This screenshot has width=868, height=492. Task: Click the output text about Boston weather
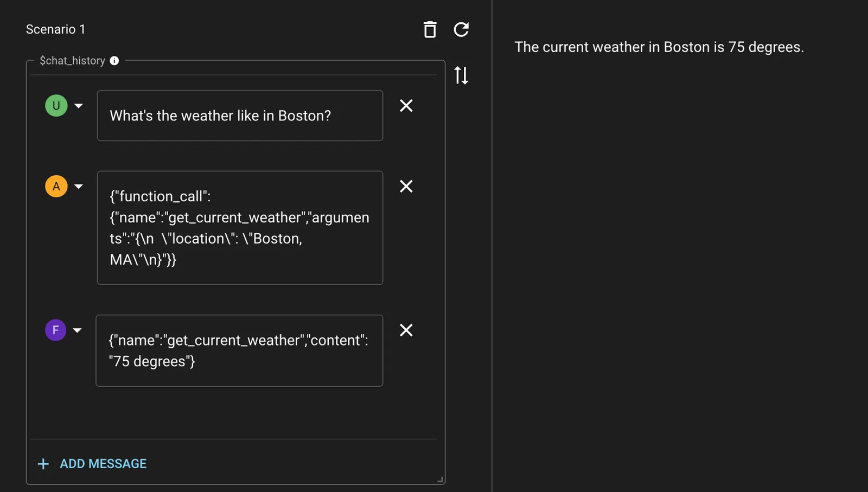(x=659, y=47)
